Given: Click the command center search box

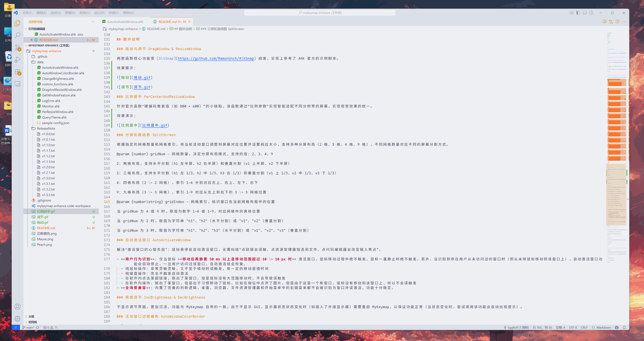Looking at the screenshot, I should coord(320,13).
